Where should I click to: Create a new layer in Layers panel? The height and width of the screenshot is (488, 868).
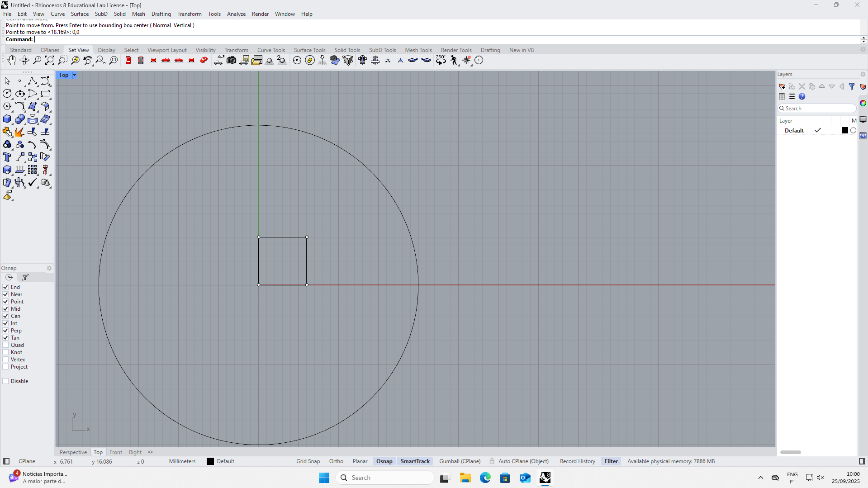coord(782,86)
